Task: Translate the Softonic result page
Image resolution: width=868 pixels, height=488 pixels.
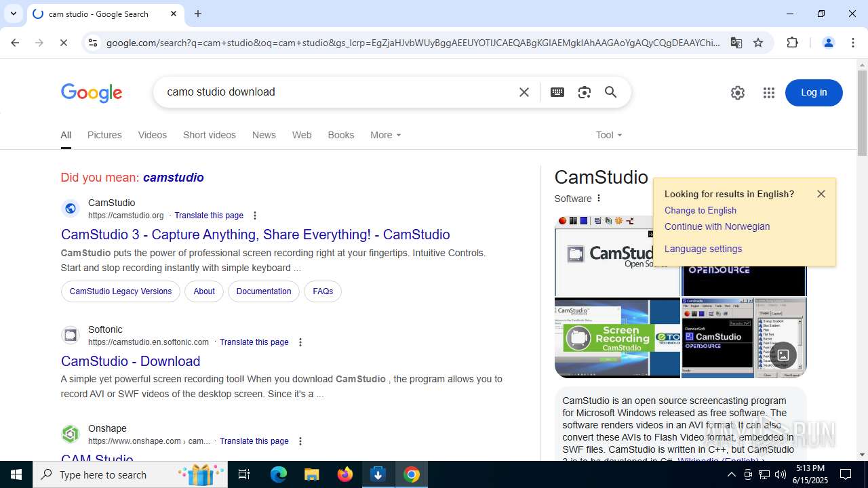Action: click(x=254, y=342)
